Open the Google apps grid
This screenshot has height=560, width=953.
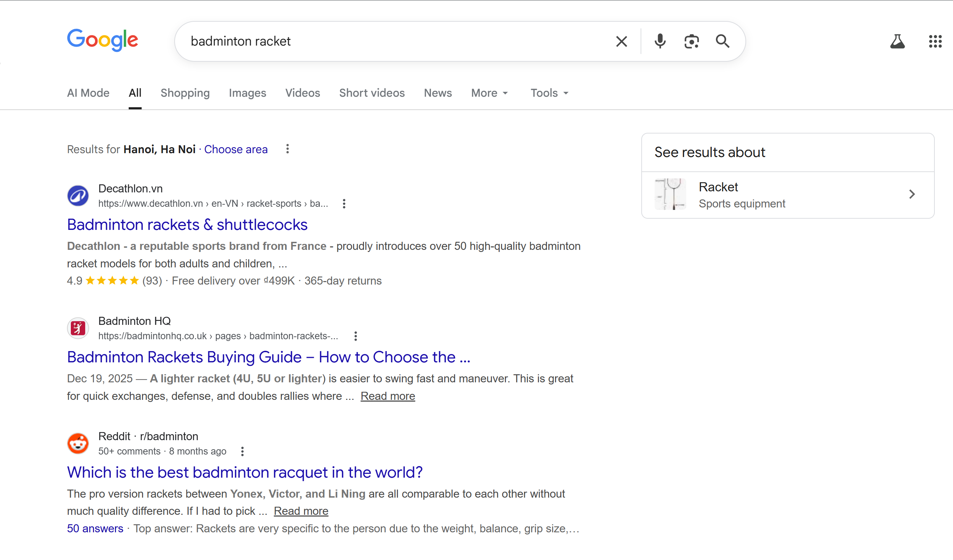click(x=935, y=41)
